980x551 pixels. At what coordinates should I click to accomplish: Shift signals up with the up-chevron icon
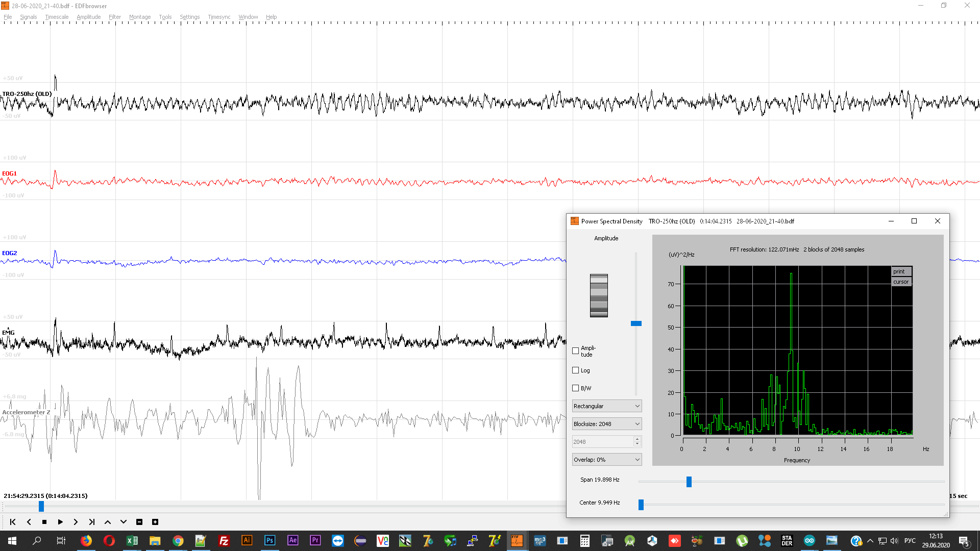point(108,522)
